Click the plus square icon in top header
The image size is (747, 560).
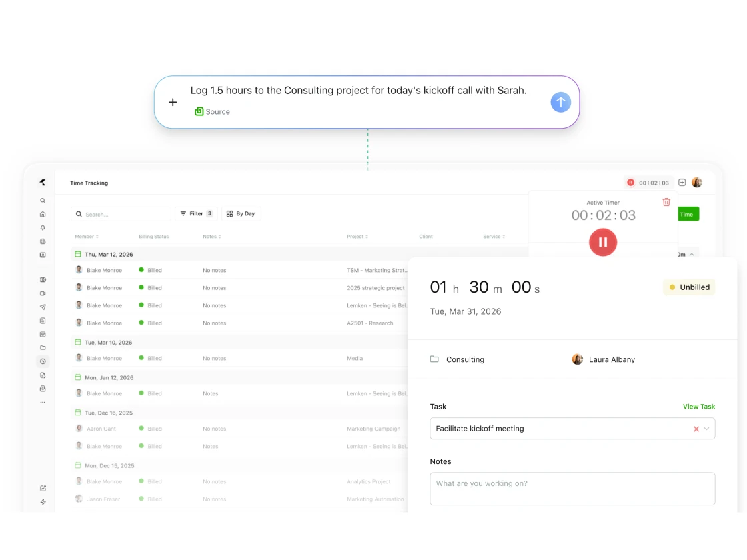point(682,183)
